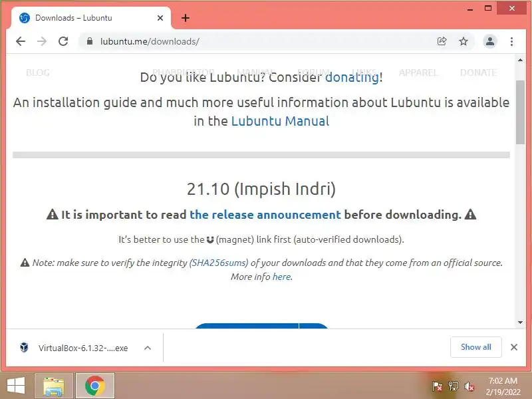Open the release announcement link
Screen dimensions: 532x399
pyautogui.click(x=265, y=215)
